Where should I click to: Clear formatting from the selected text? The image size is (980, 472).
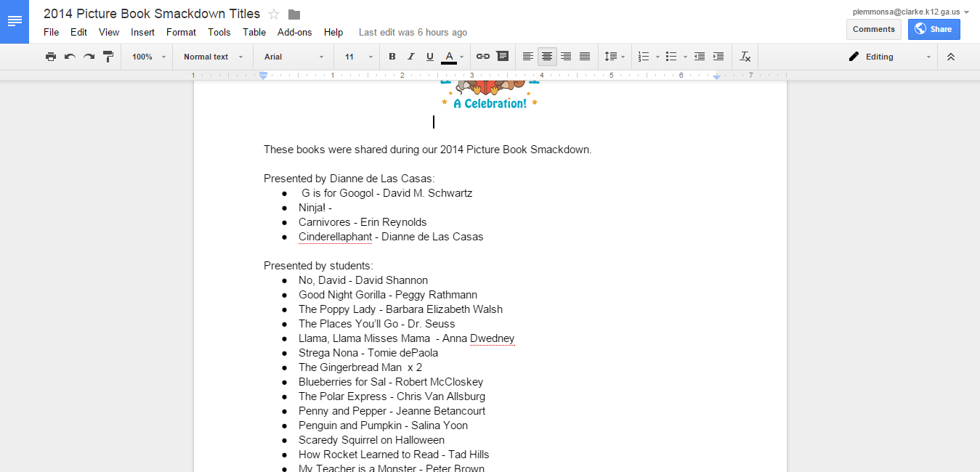pyautogui.click(x=745, y=57)
